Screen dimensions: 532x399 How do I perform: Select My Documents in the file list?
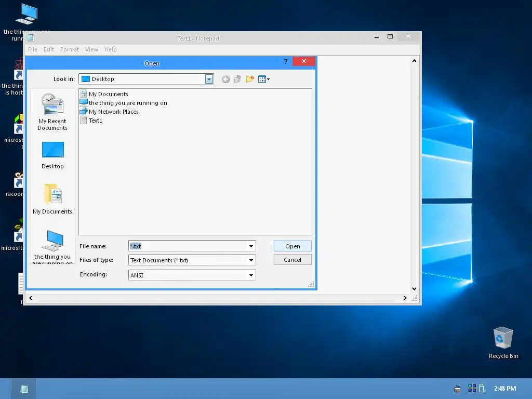click(x=104, y=94)
